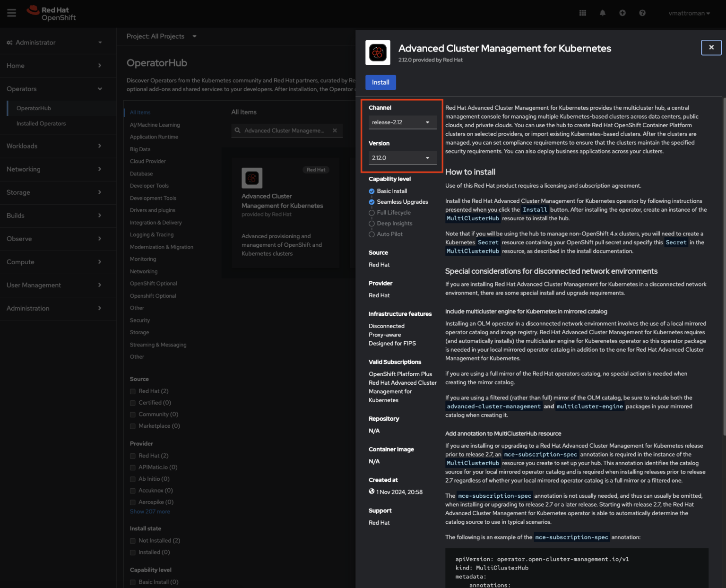
Task: Click the navigation hamburger menu
Action: click(x=11, y=13)
